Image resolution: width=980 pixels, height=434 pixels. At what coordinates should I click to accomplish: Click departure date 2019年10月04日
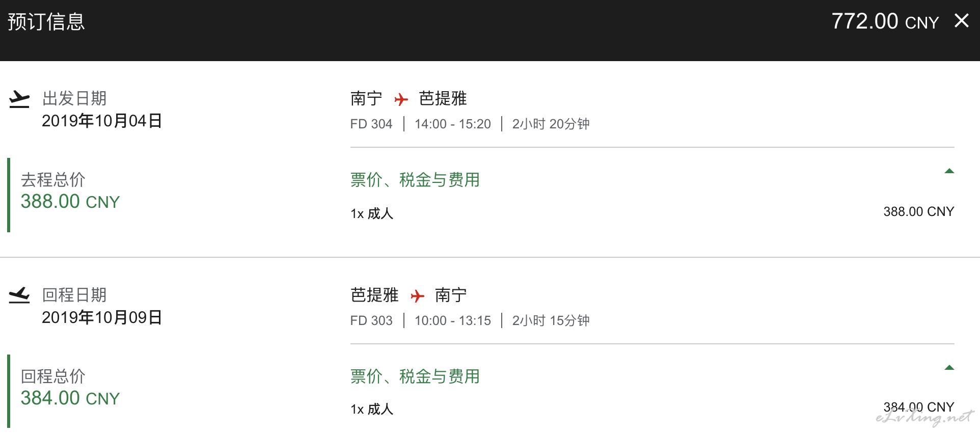tap(102, 121)
